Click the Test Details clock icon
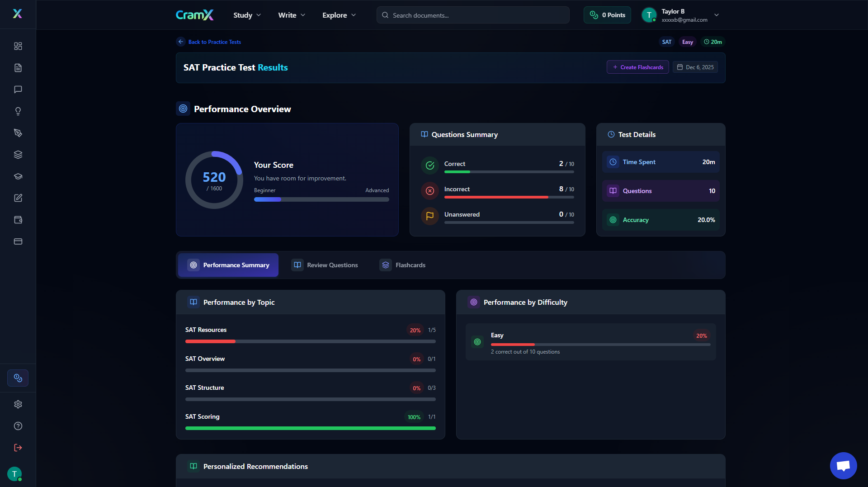Screen dimensions: 868x487 pos(611,134)
